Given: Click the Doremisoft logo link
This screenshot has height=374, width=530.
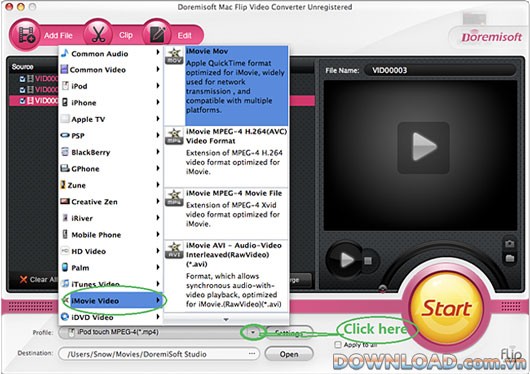Looking at the screenshot, I should pos(492,37).
